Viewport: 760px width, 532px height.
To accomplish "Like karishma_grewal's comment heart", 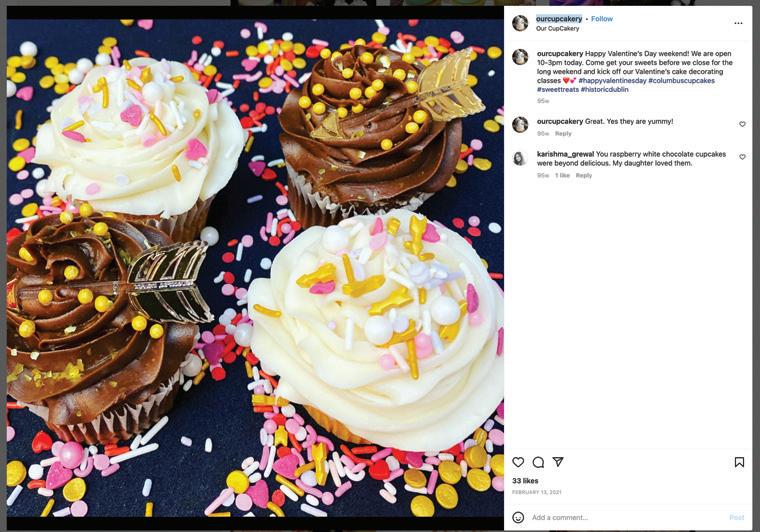I will point(742,157).
